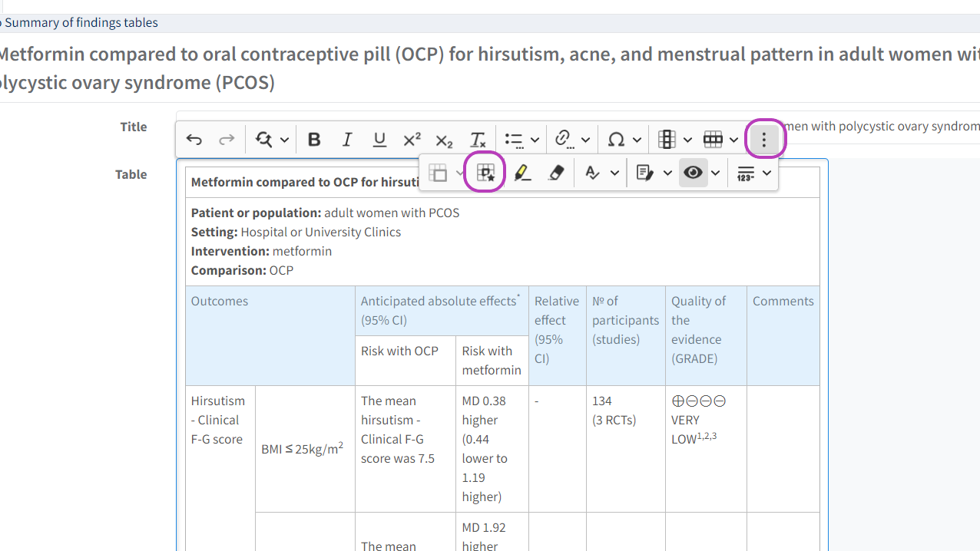Expand the find and replace dropdown
The height and width of the screenshot is (551, 980).
coord(284,140)
